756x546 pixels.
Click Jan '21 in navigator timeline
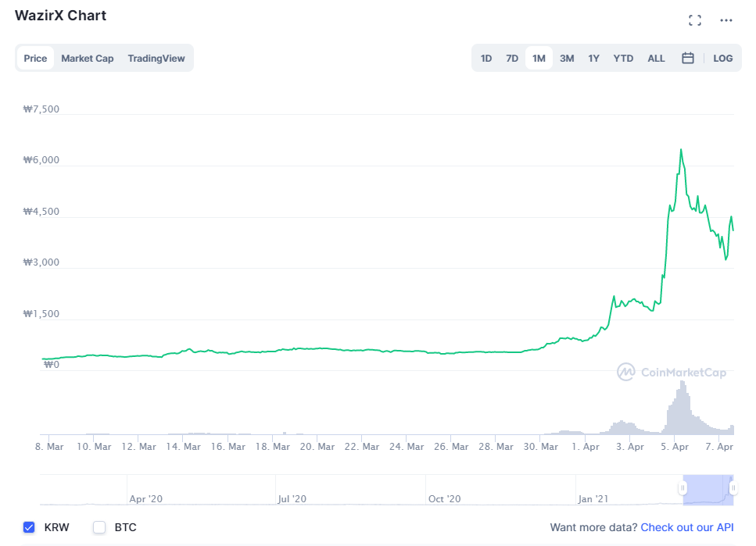(x=593, y=499)
